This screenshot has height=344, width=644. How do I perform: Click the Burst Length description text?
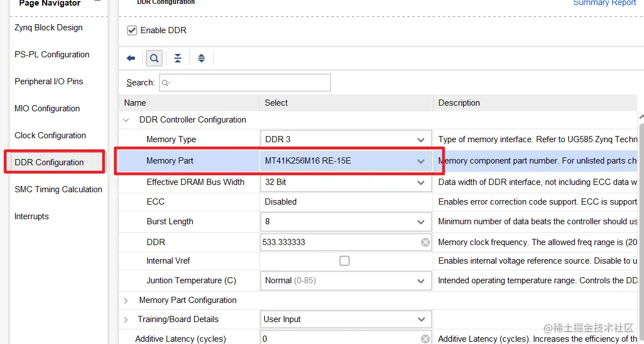pyautogui.click(x=538, y=221)
